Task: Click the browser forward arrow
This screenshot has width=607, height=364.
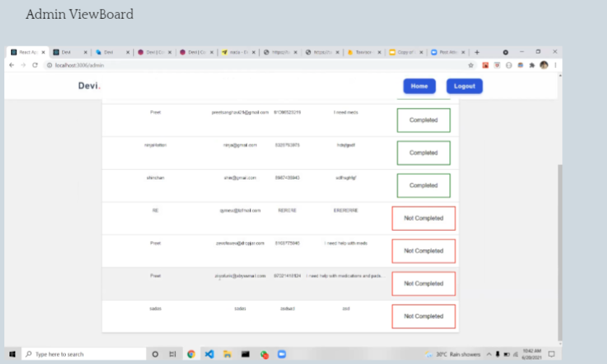Action: coord(23,65)
